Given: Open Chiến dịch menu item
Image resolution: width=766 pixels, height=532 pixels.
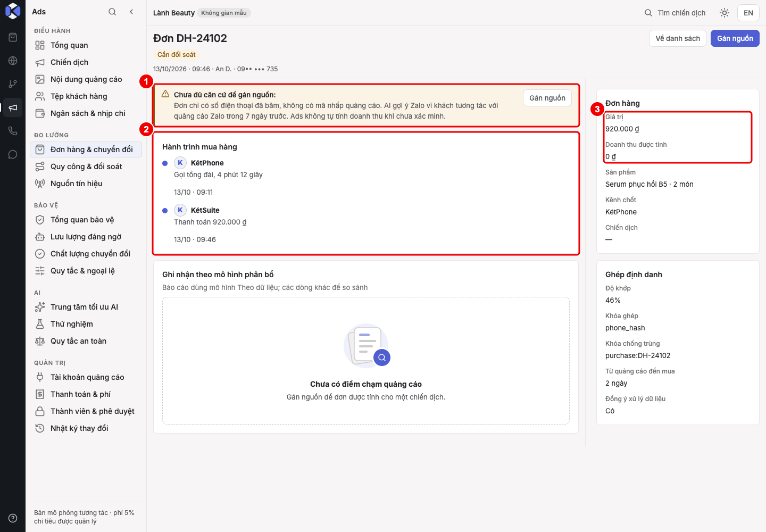Looking at the screenshot, I should [x=86, y=62].
